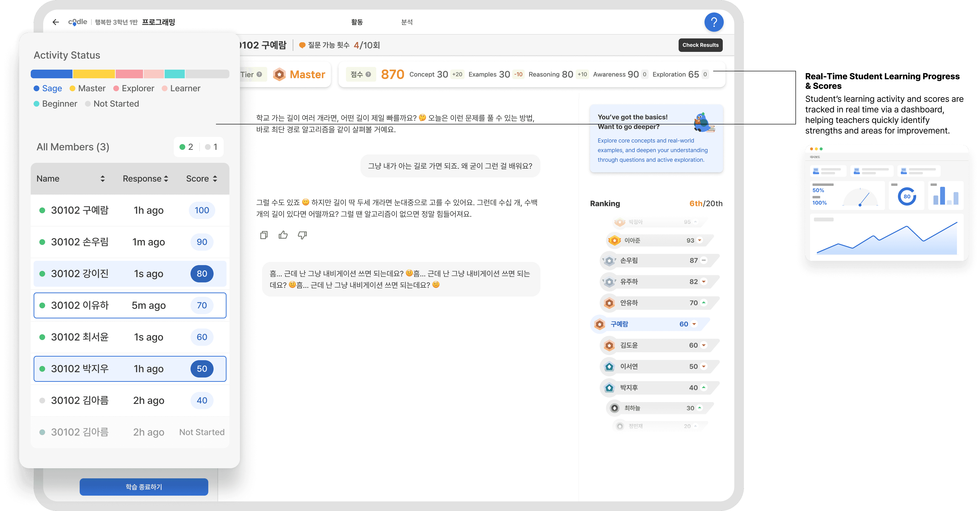Click the Tier info question icon
The image size is (980, 511).
point(259,75)
